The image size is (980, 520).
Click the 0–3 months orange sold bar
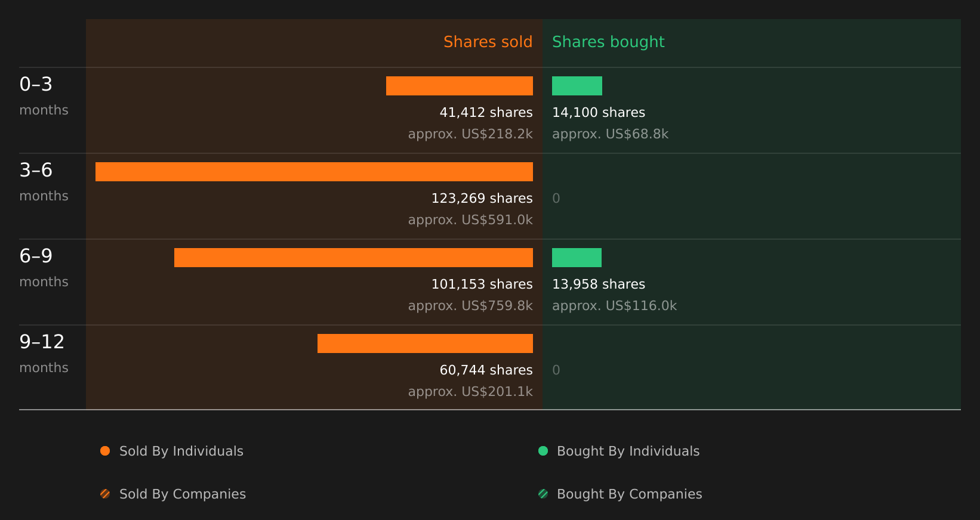[460, 86]
